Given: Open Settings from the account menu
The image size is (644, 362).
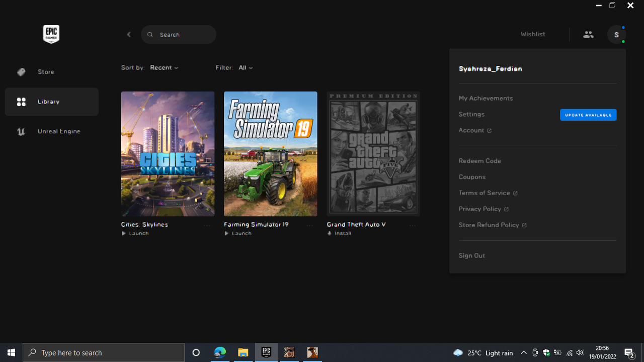Looking at the screenshot, I should click(471, 114).
